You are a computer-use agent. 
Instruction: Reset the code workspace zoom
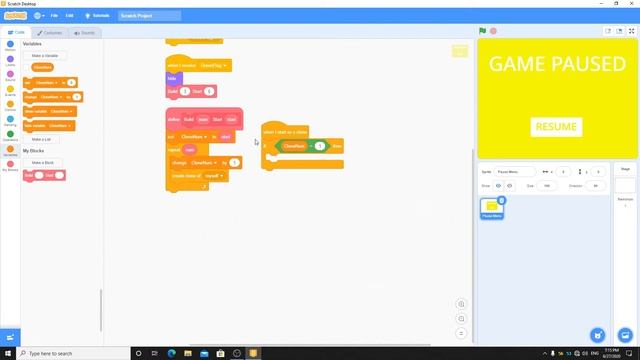pos(461,333)
